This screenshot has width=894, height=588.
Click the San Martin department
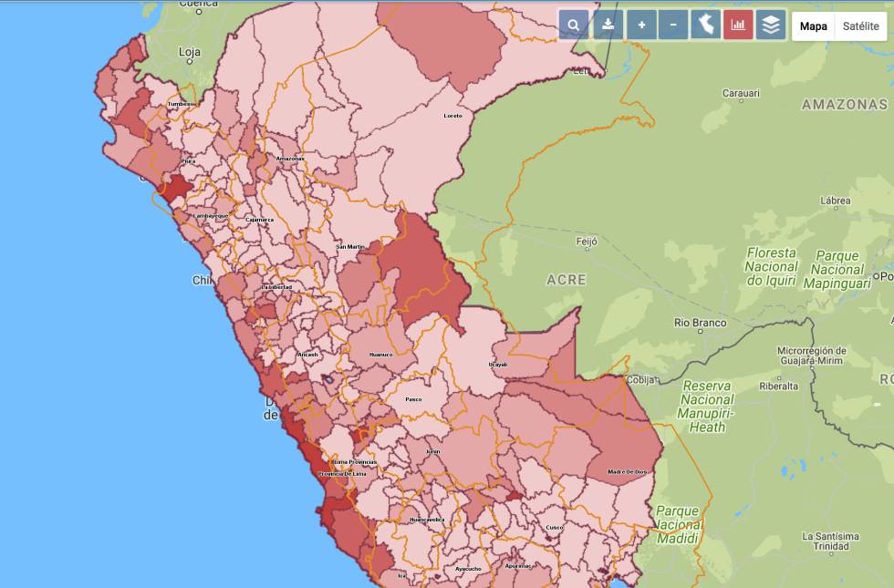[348, 248]
